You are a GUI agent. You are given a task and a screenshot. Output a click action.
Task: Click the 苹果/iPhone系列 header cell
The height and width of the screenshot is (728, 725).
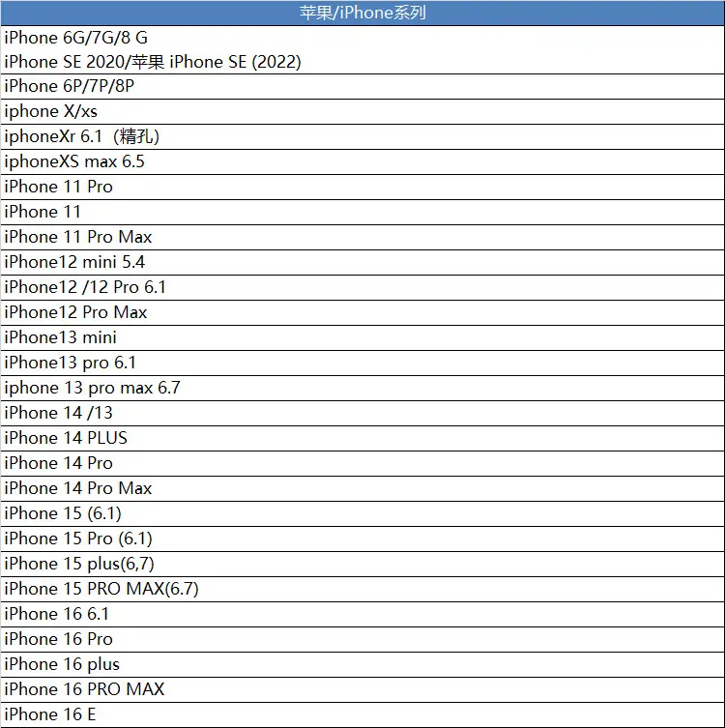[362, 13]
